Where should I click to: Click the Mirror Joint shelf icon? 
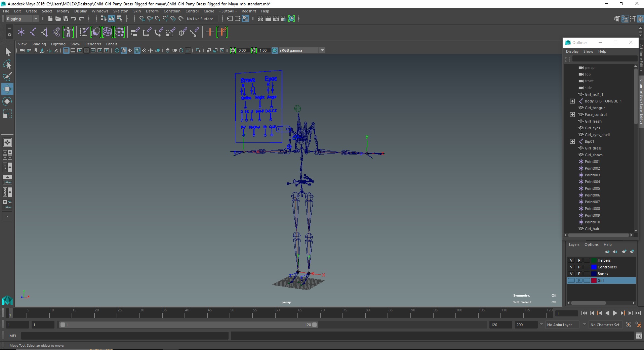coord(45,32)
